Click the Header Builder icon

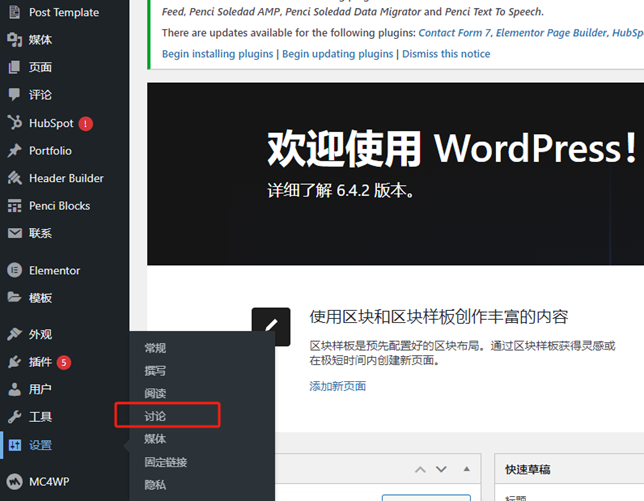[14, 178]
